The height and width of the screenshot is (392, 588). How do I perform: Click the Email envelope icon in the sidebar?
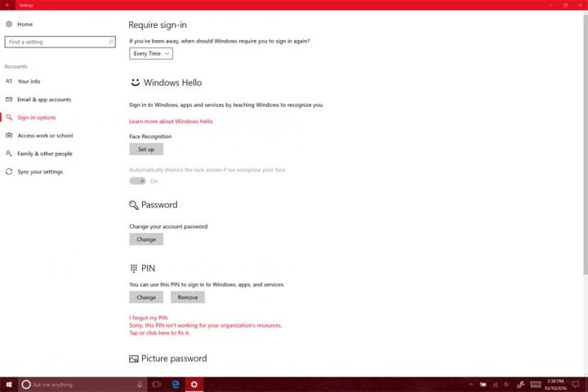pos(9,100)
